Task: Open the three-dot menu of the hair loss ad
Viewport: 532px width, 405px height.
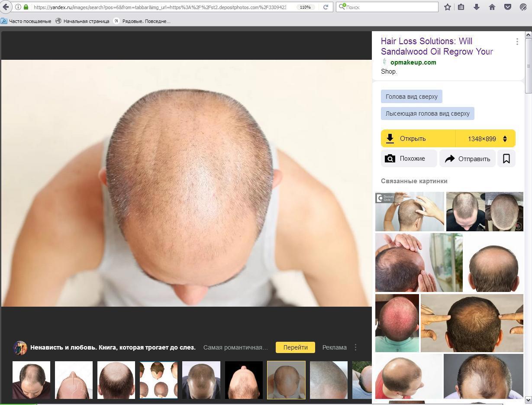Action: pos(517,42)
